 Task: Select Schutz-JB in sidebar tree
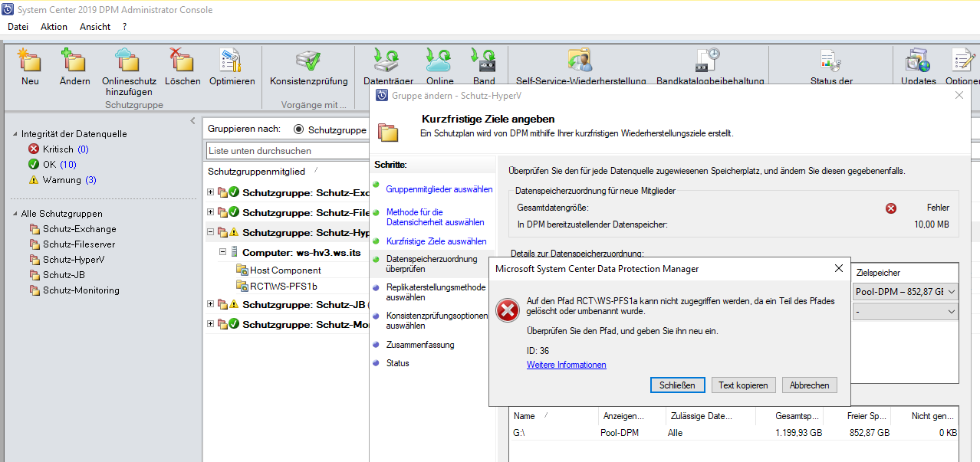pos(64,275)
